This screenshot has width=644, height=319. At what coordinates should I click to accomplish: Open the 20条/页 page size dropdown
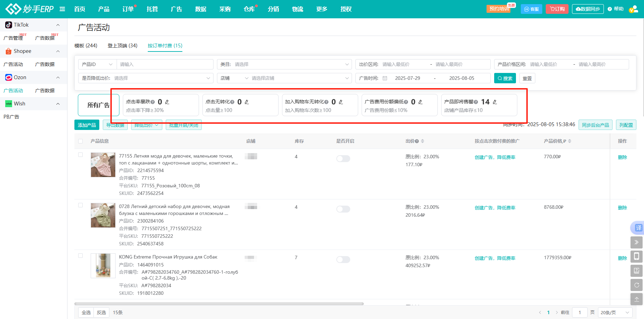[x=615, y=312]
